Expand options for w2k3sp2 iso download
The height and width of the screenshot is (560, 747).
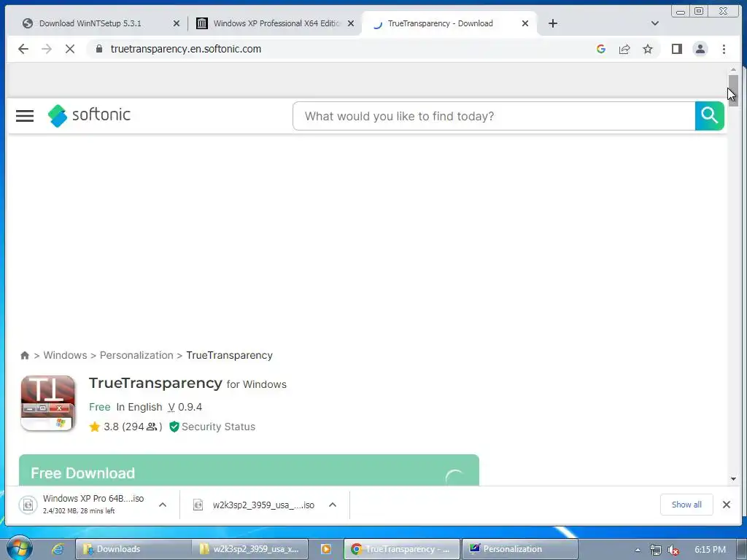coord(333,505)
